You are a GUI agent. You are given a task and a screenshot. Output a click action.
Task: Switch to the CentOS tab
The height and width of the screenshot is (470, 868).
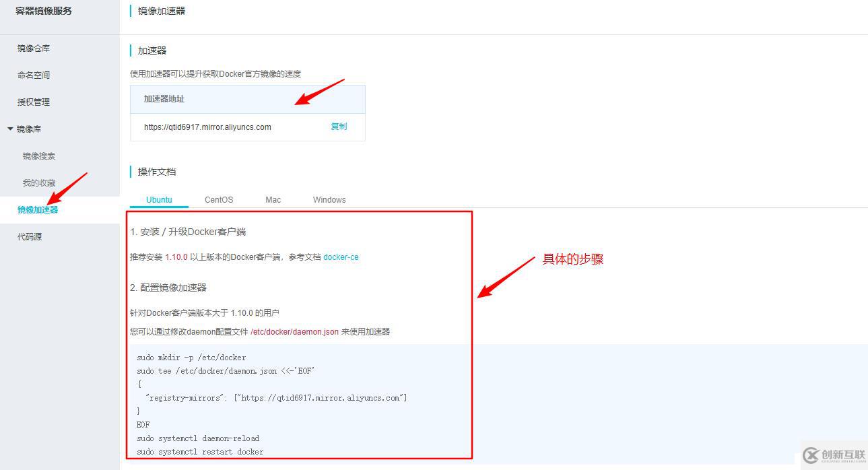[219, 200]
